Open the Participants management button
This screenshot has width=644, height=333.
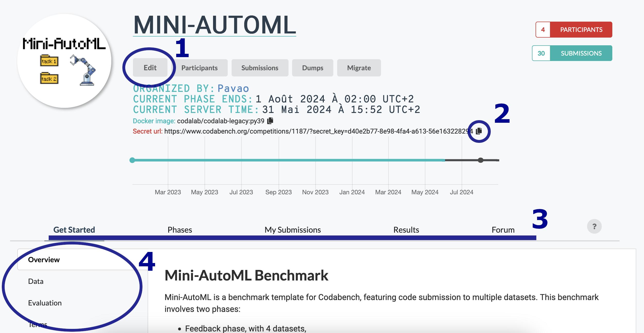(x=199, y=68)
